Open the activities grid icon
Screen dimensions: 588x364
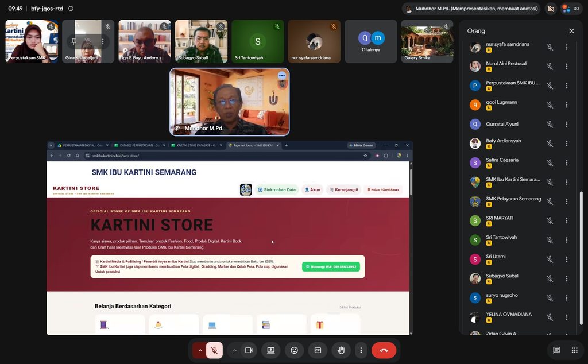(574, 350)
